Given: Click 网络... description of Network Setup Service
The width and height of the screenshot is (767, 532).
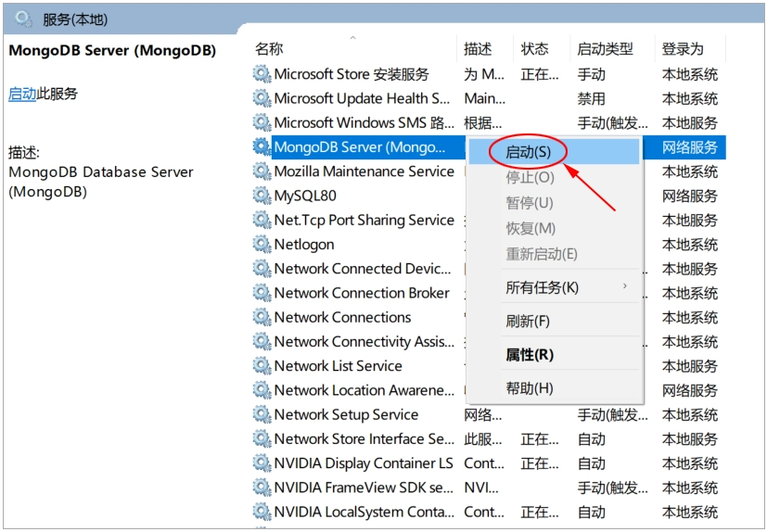Looking at the screenshot, I should [483, 415].
